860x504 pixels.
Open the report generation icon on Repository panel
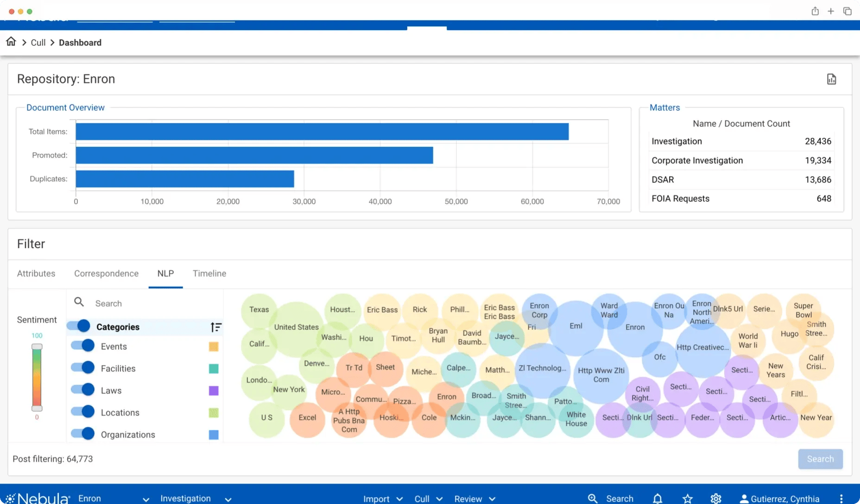click(831, 79)
